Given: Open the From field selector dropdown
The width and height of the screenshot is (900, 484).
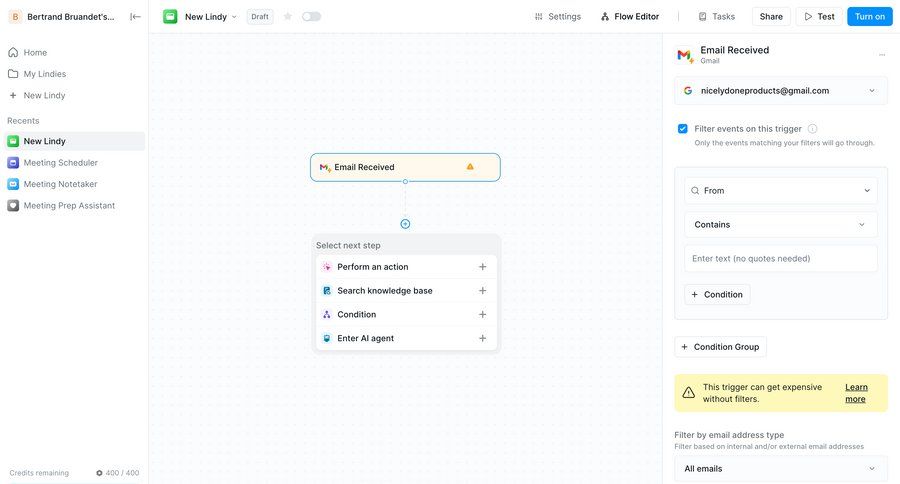Looking at the screenshot, I should 781,191.
